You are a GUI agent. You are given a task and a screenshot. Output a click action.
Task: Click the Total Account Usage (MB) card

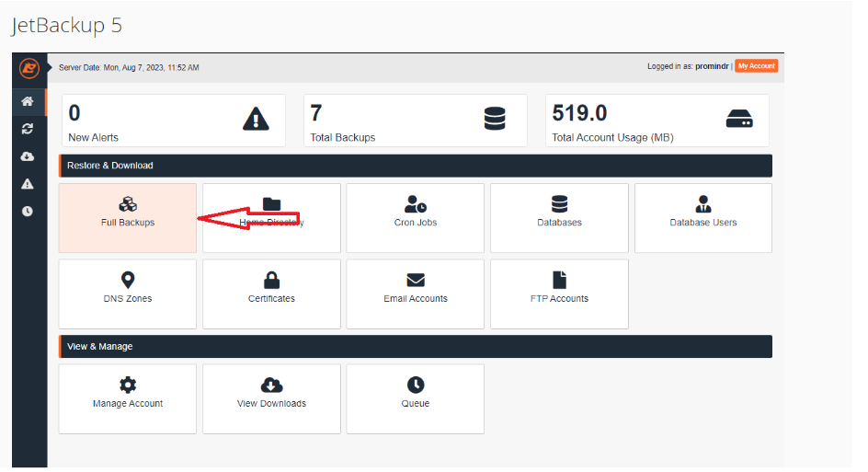(x=657, y=121)
